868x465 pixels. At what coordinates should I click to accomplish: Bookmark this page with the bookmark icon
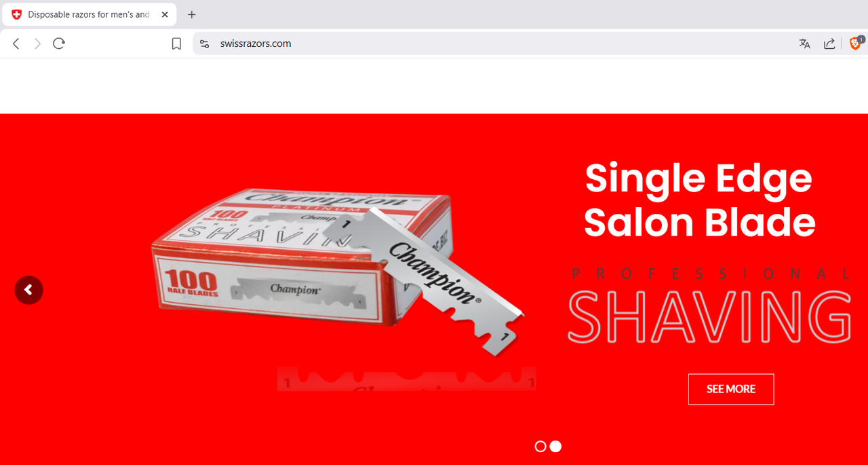[x=176, y=43]
